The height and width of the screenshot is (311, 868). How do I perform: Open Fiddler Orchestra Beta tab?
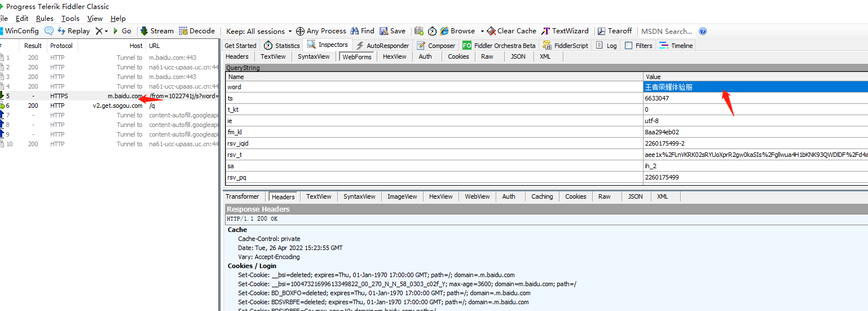coord(499,46)
